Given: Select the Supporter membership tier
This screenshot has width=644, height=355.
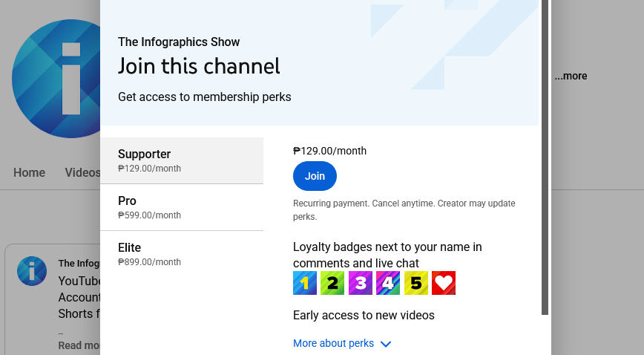Looking at the screenshot, I should (182, 160).
